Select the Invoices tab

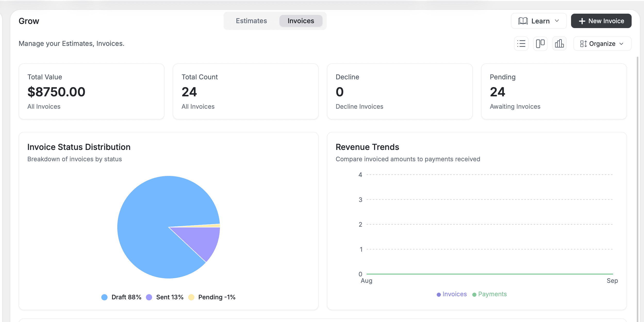click(x=301, y=21)
